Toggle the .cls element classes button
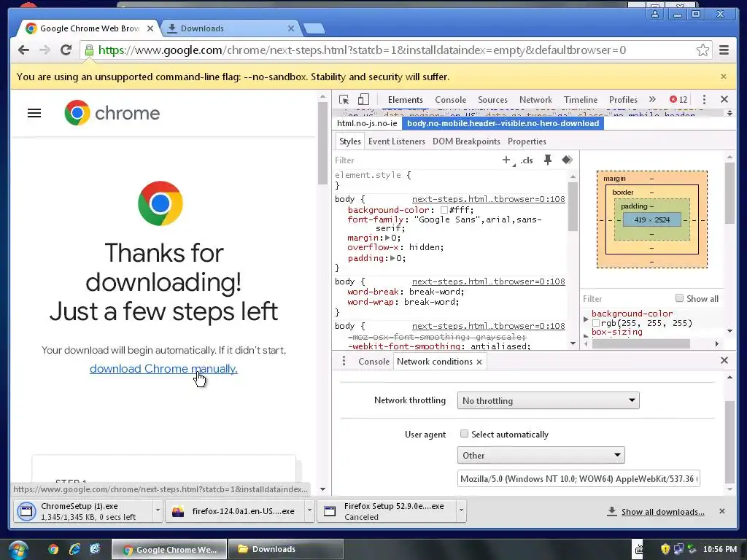The height and width of the screenshot is (560, 747). point(527,160)
